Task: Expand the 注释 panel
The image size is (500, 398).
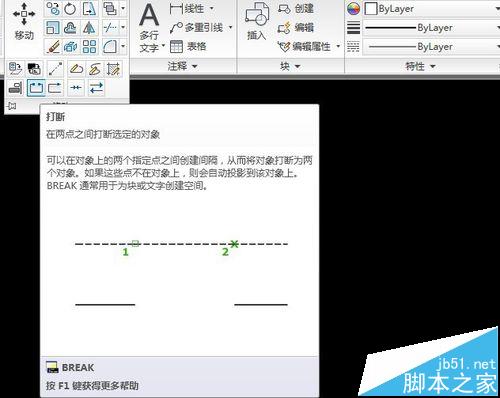Action: pyautogui.click(x=183, y=66)
